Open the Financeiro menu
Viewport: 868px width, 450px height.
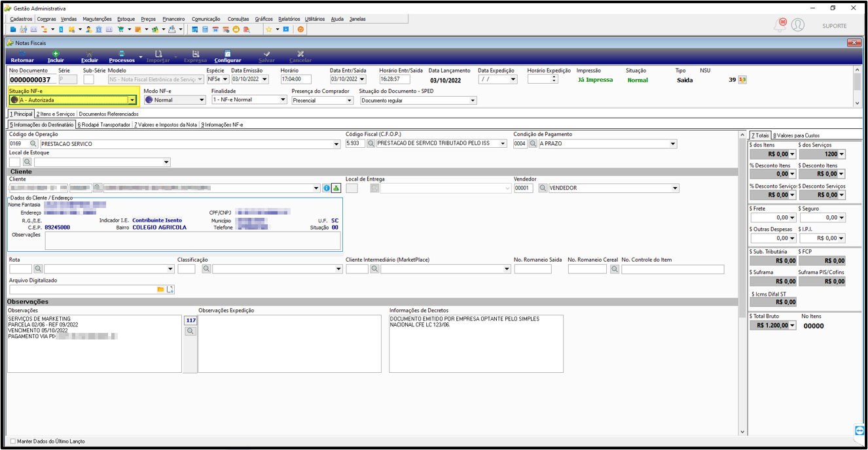click(173, 19)
